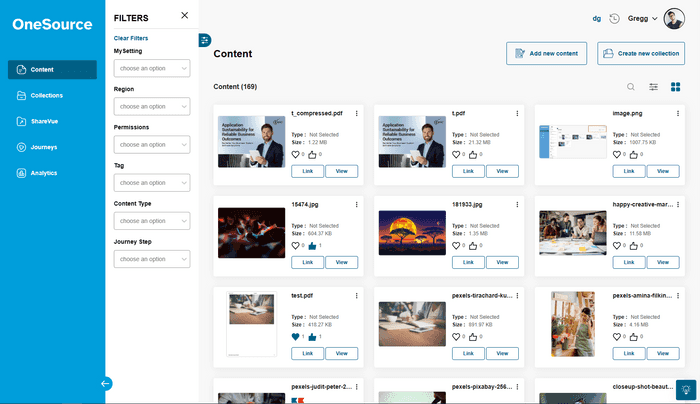This screenshot has width=700, height=404.
Task: Click Clear Filters link
Action: [131, 38]
